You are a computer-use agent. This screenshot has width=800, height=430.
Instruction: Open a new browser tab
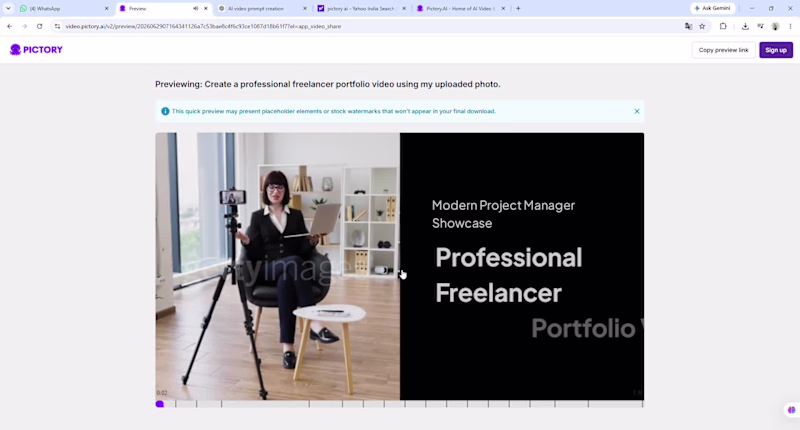point(518,8)
